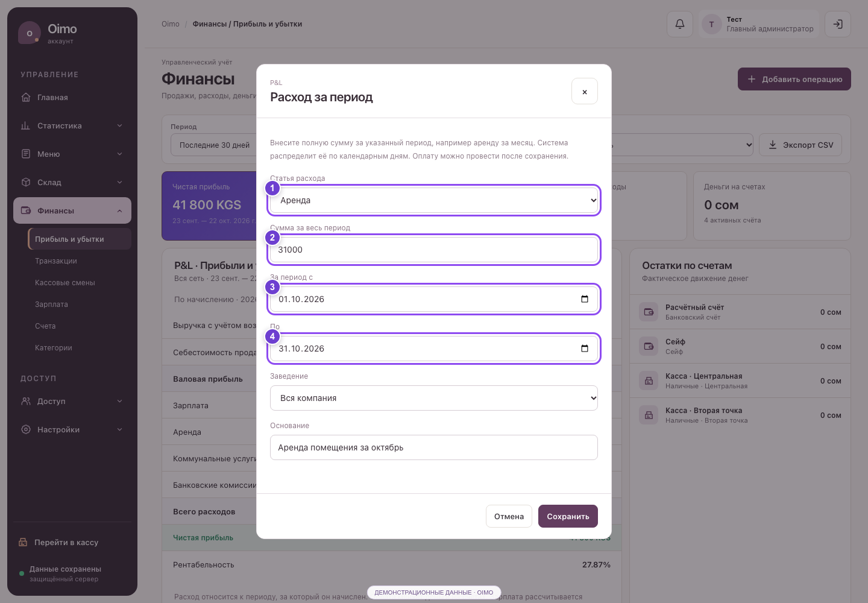Click the Касса · Вторая точка account row
This screenshot has width=868, height=603.
[740, 415]
